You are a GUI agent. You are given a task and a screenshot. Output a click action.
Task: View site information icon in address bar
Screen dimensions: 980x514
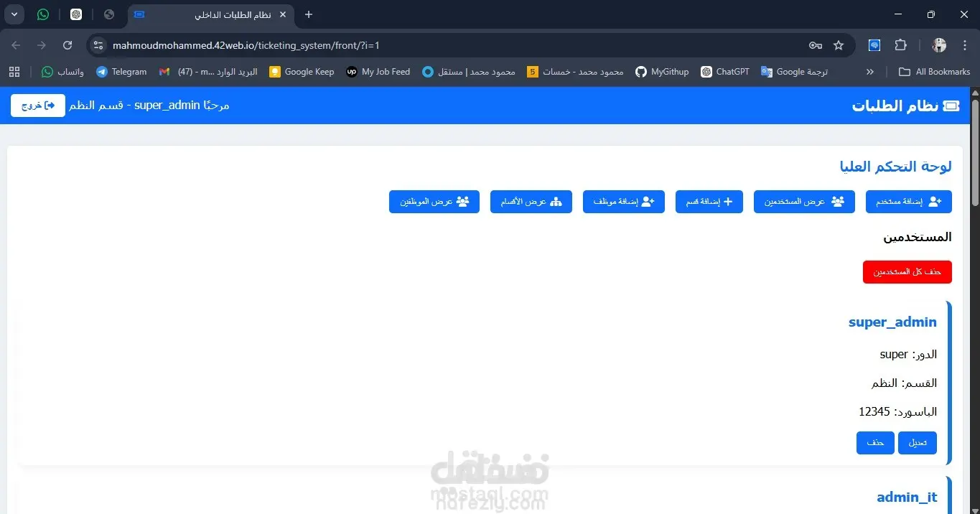[x=98, y=45]
